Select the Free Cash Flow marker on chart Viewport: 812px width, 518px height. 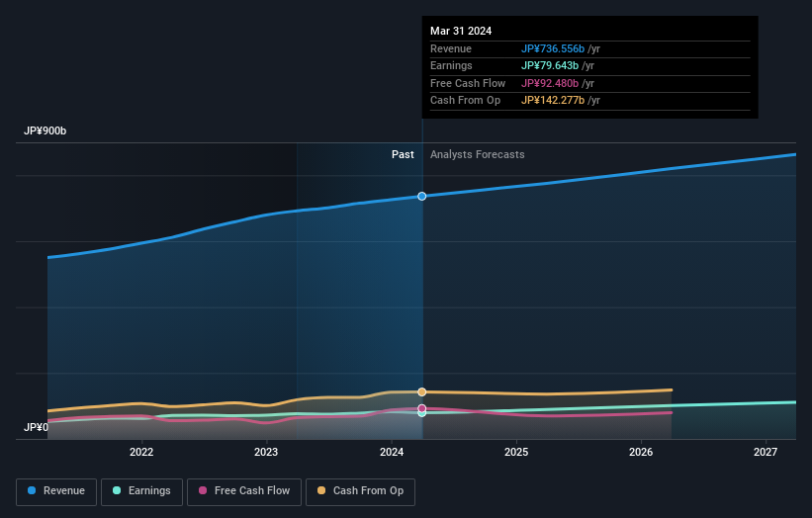point(422,408)
